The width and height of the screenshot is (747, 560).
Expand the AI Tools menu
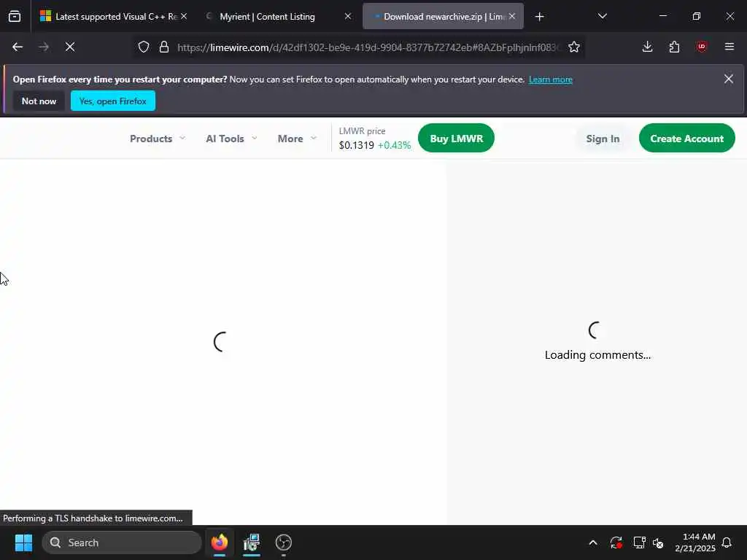[x=231, y=139]
